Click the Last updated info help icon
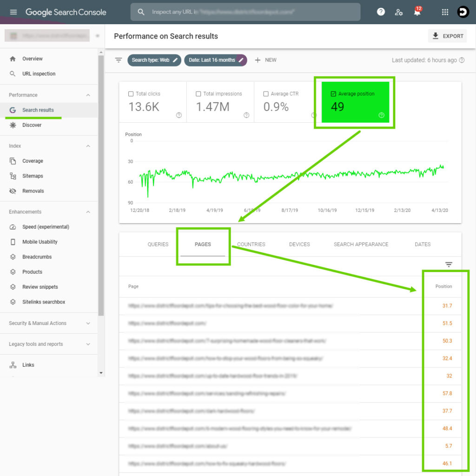Viewport: 476px width, 476px height. 462,60
